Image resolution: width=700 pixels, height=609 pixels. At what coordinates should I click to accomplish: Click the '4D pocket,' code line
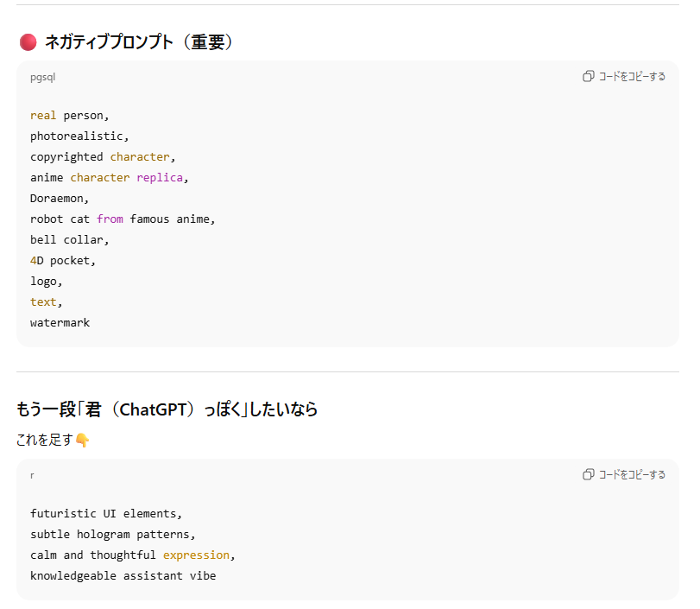click(x=62, y=261)
